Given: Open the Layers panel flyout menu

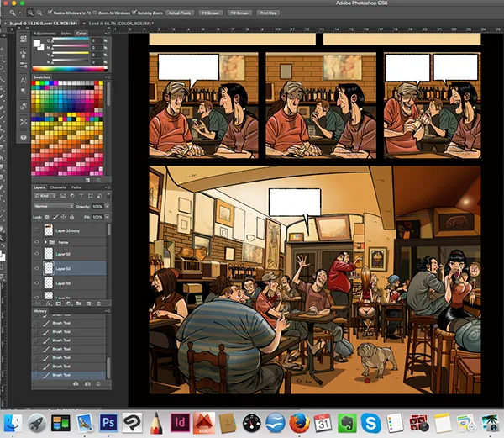Looking at the screenshot, I should [108, 187].
